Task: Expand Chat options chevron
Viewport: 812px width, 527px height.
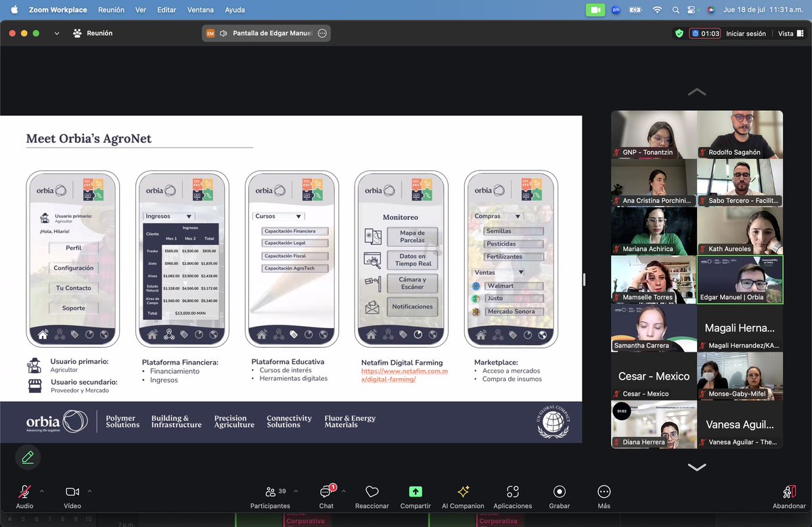Action: 344,491
